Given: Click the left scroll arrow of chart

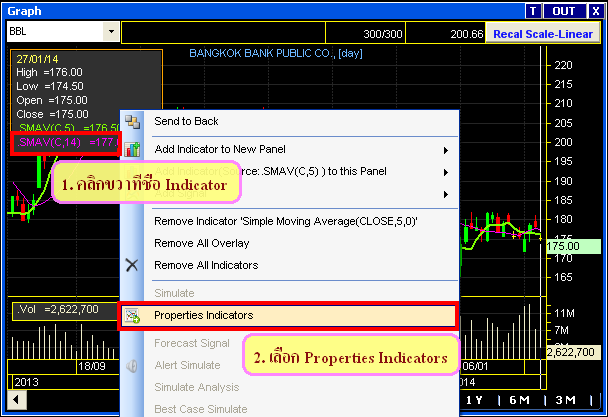Looking at the screenshot, I should [x=17, y=400].
